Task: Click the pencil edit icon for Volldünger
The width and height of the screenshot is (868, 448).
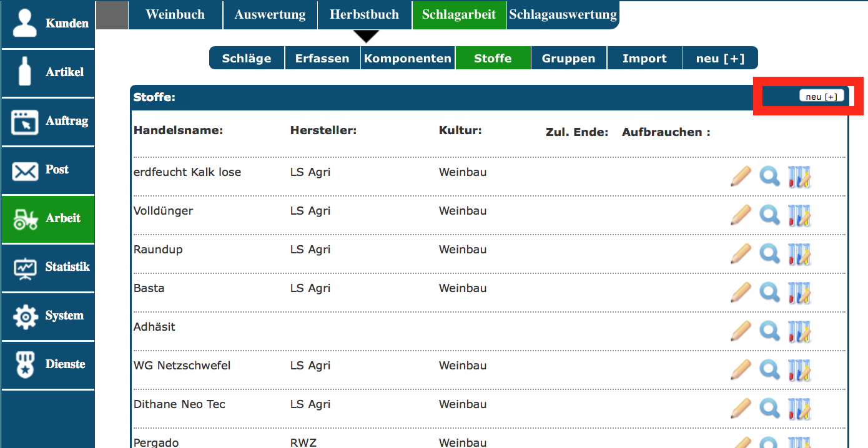Action: click(741, 215)
